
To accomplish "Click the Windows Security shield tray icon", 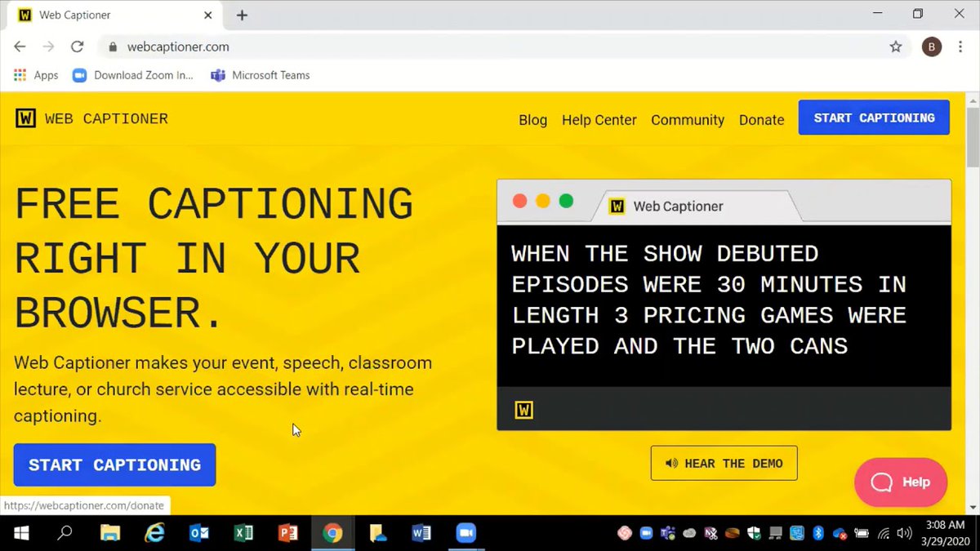I will pos(754,533).
